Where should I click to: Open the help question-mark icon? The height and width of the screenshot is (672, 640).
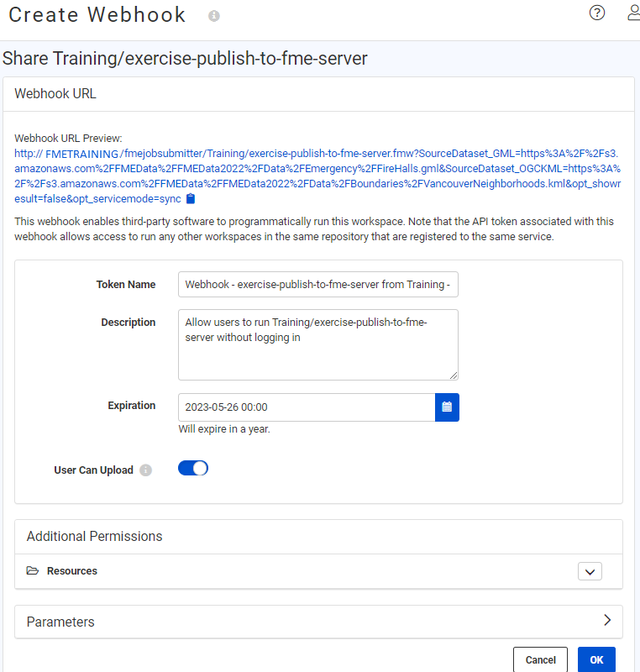(x=597, y=13)
